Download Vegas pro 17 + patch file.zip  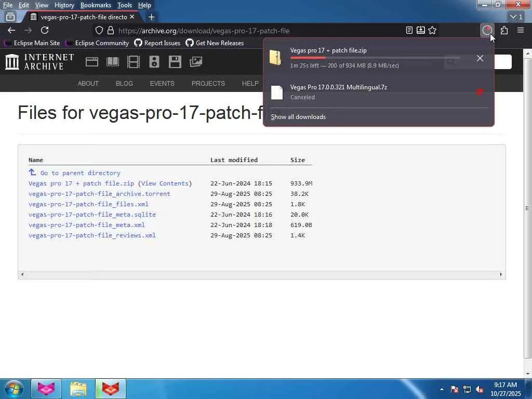82,183
